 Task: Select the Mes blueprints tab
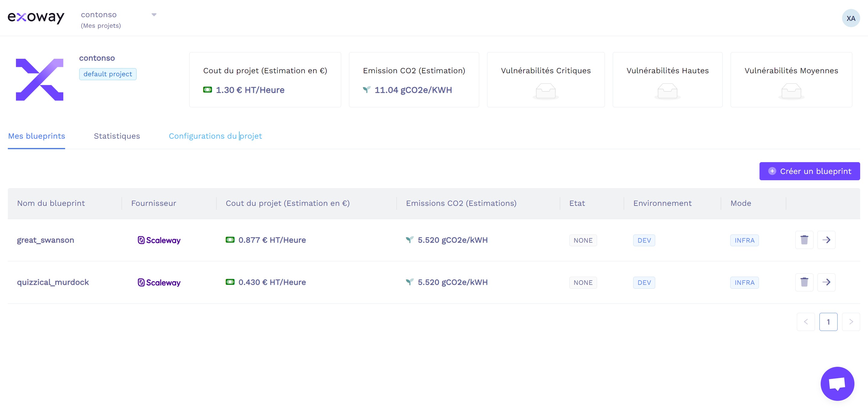click(36, 136)
